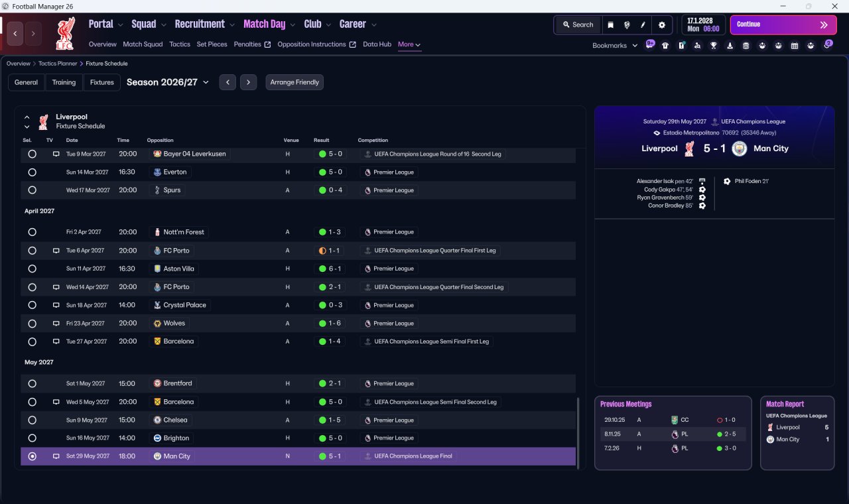Select the Crystal Palace fixture radio button
The width and height of the screenshot is (849, 504).
32,305
